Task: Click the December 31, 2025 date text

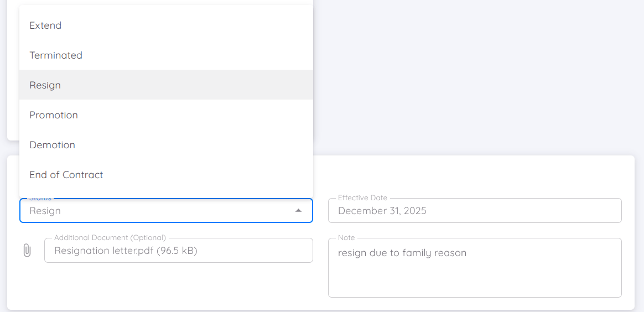Action: [x=382, y=211]
